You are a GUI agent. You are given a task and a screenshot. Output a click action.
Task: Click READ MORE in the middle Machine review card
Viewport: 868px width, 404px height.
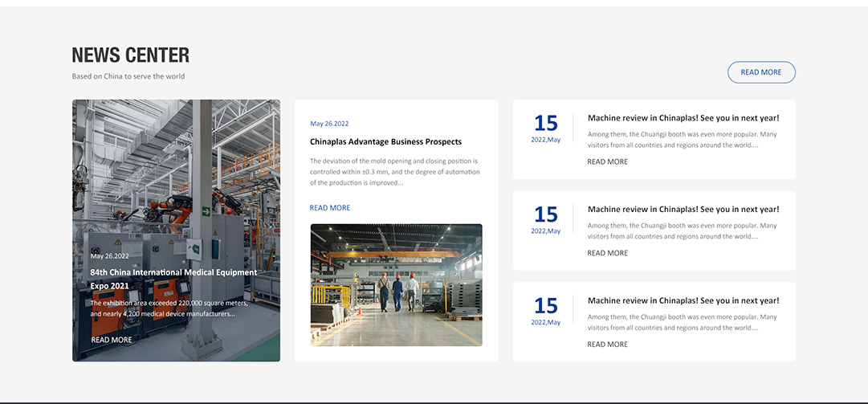607,253
